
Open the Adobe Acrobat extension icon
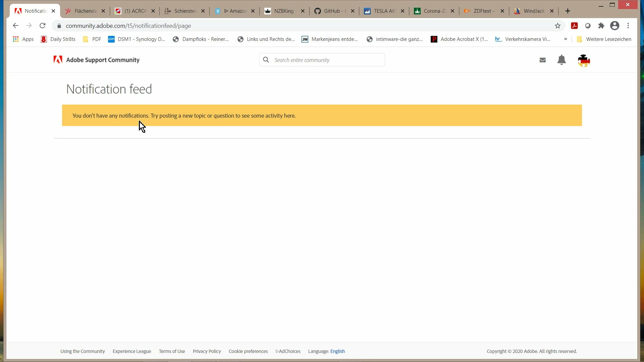[x=574, y=26]
